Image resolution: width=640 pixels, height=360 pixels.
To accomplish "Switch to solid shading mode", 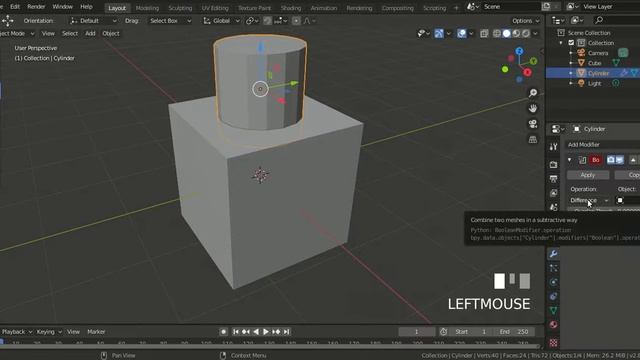I will [507, 33].
